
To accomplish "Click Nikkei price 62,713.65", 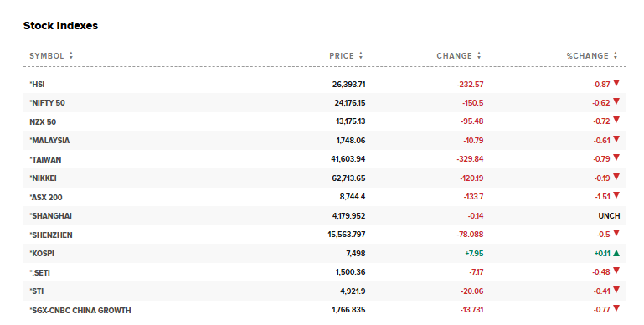I will click(x=348, y=178).
